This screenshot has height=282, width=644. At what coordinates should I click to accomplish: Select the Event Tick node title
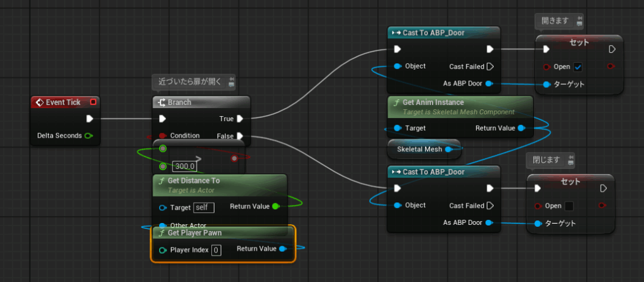coord(64,102)
